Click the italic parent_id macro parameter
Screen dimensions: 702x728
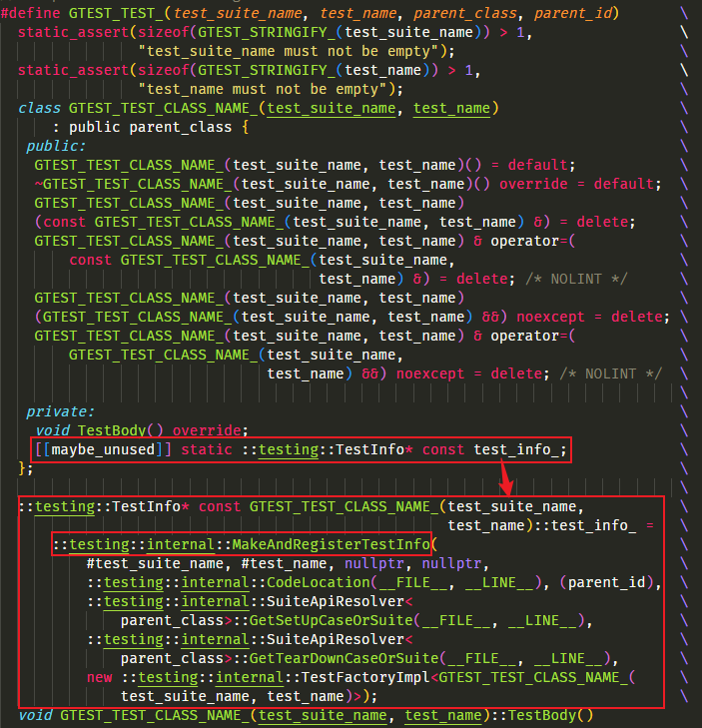[573, 13]
